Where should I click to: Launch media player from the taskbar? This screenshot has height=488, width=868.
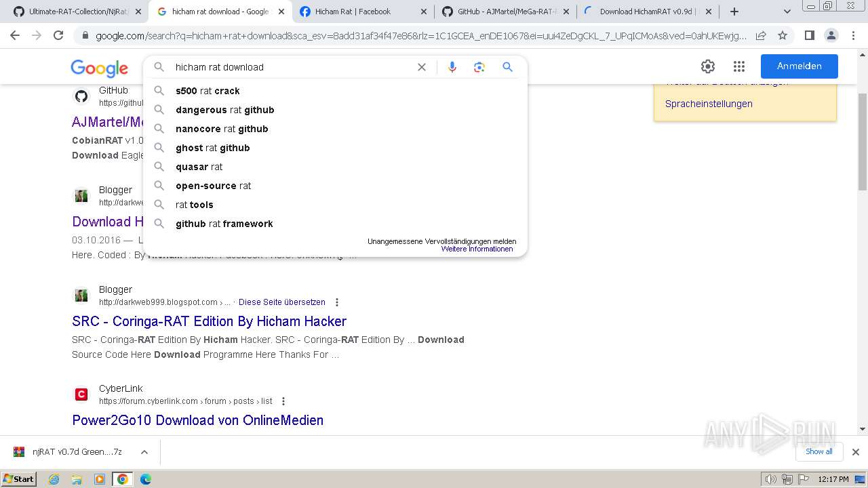click(x=100, y=479)
